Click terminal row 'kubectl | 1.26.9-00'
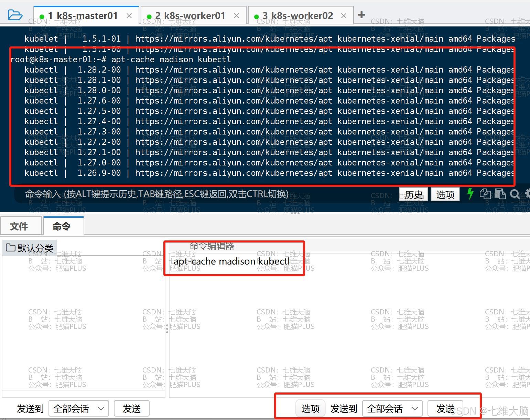The height and width of the screenshot is (420, 530). point(270,173)
